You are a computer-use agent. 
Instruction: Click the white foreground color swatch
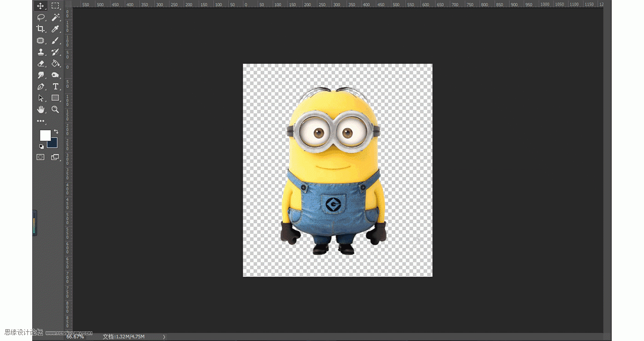[x=45, y=135]
